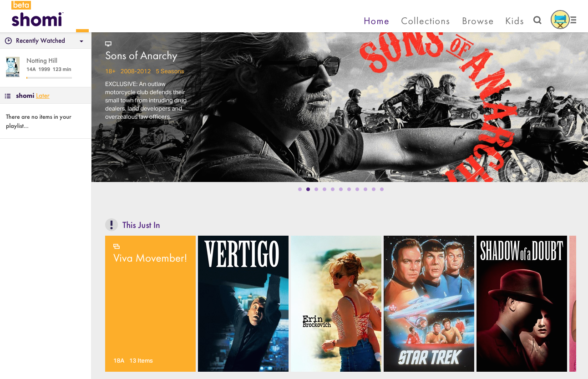Screen dimensions: 588x379
Task: Click the playlist list icon beside shomi Later
Action: pyautogui.click(x=8, y=96)
